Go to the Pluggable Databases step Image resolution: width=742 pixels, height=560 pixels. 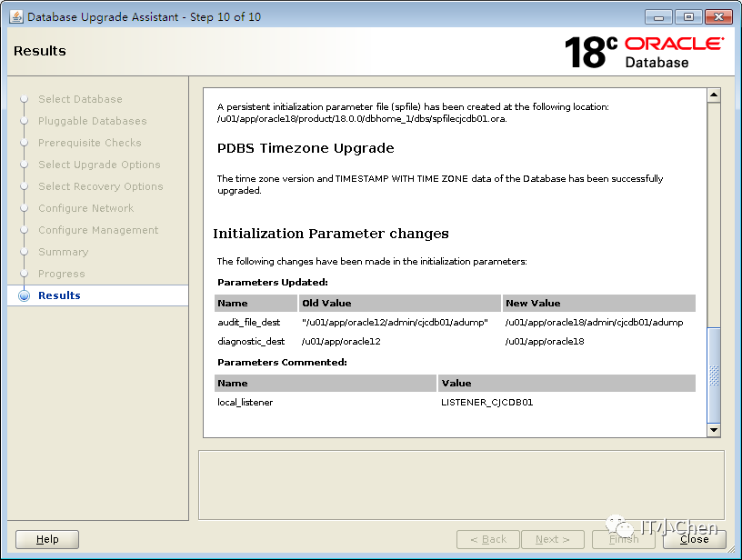[92, 121]
